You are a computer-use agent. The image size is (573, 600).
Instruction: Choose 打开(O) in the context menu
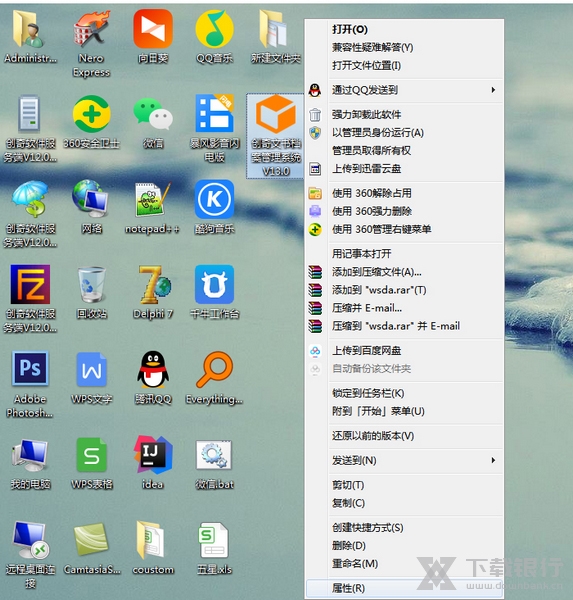click(x=404, y=29)
